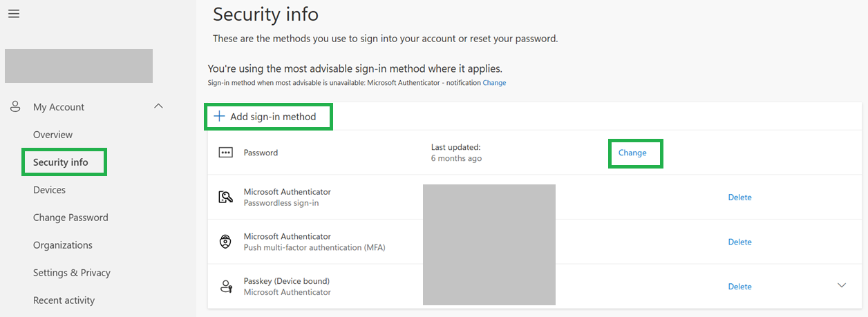Click Change link in Password row
The image size is (868, 317).
(632, 153)
